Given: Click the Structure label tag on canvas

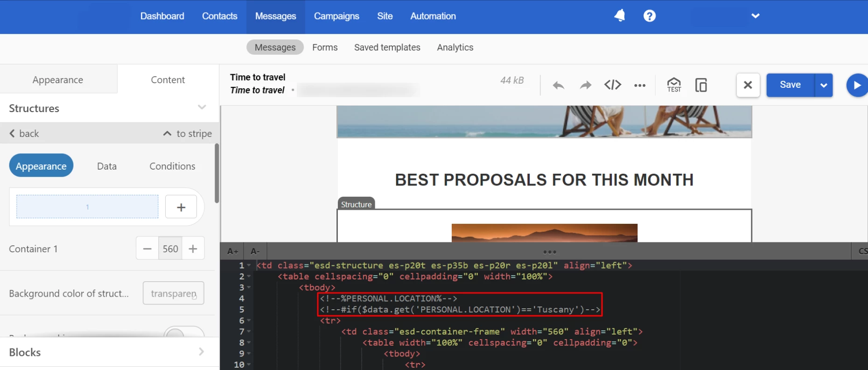Looking at the screenshot, I should tap(356, 204).
